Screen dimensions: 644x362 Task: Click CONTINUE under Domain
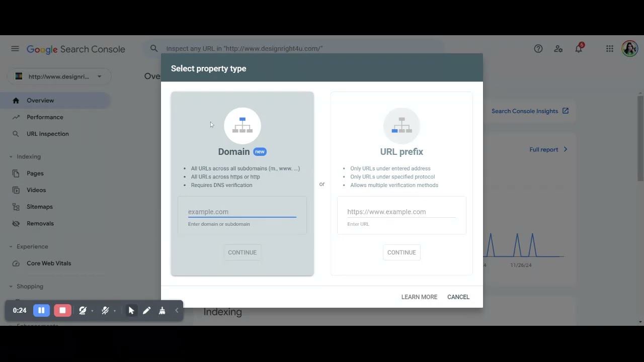coord(242,252)
